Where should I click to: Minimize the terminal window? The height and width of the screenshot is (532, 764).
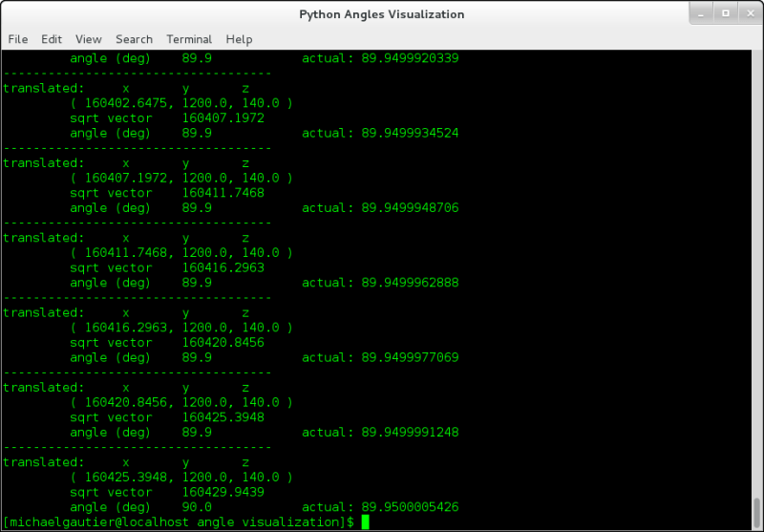[701, 13]
